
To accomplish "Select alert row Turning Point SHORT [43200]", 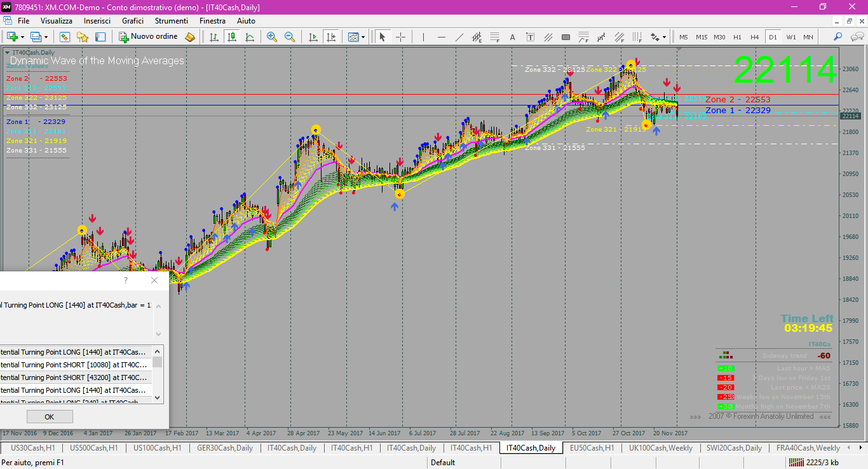I will coord(76,377).
